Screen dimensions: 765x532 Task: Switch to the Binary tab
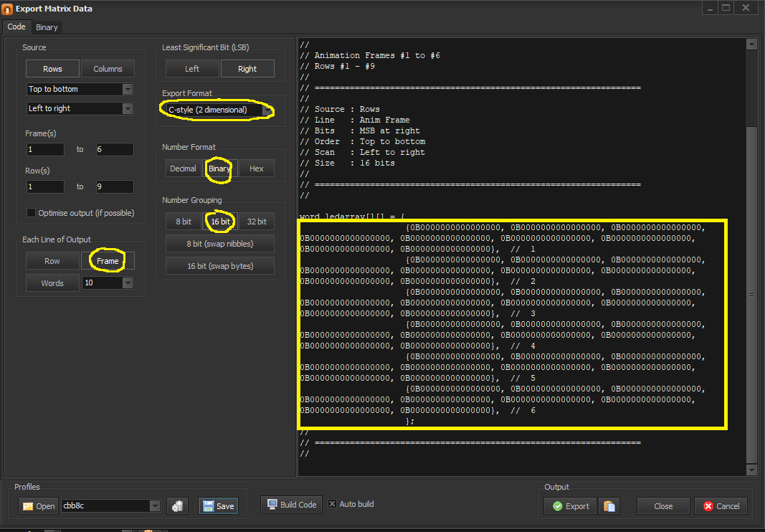point(47,27)
